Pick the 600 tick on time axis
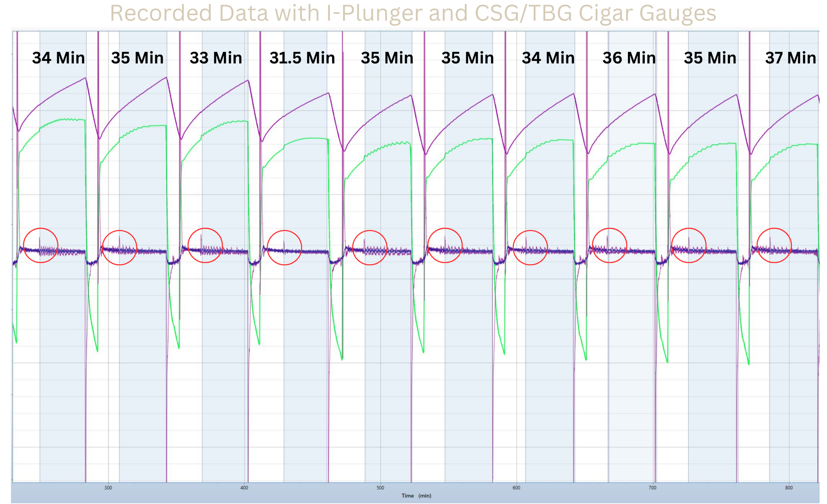Image resolution: width=827 pixels, height=504 pixels. pos(516,487)
